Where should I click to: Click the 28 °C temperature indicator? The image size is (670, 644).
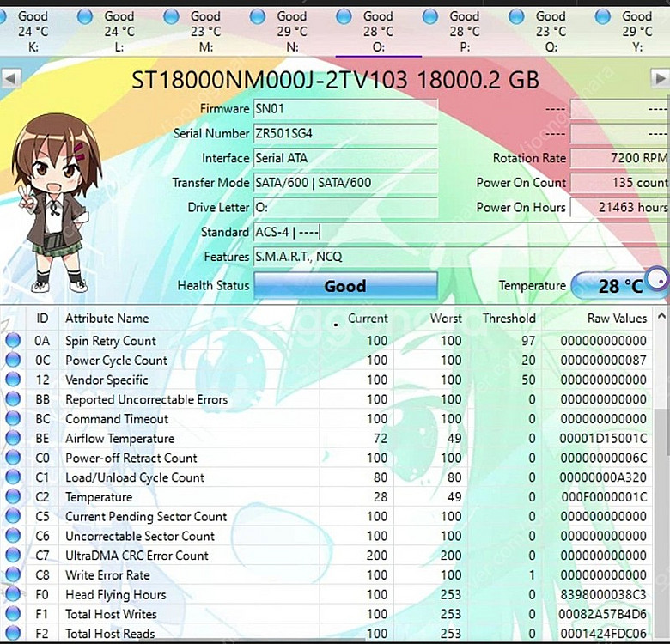(x=619, y=286)
